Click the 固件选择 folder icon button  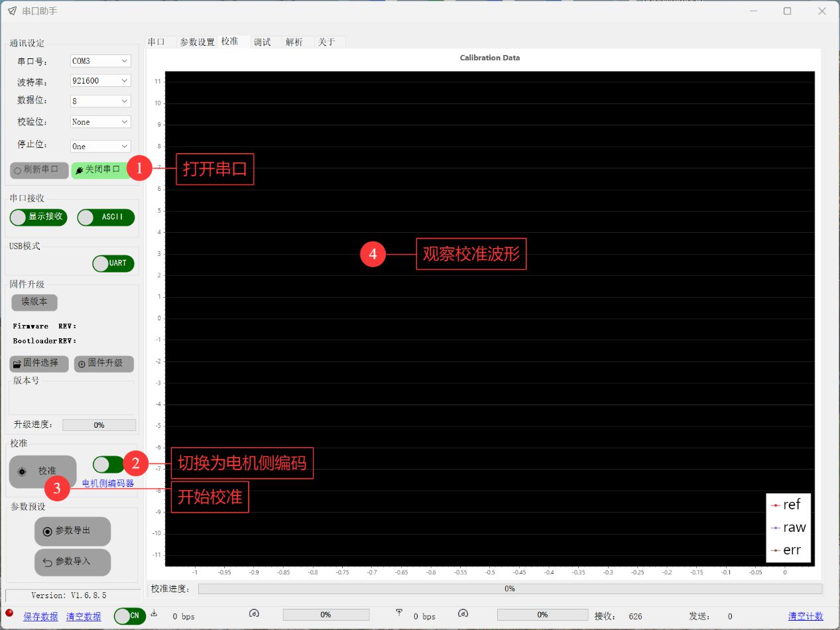pos(39,363)
